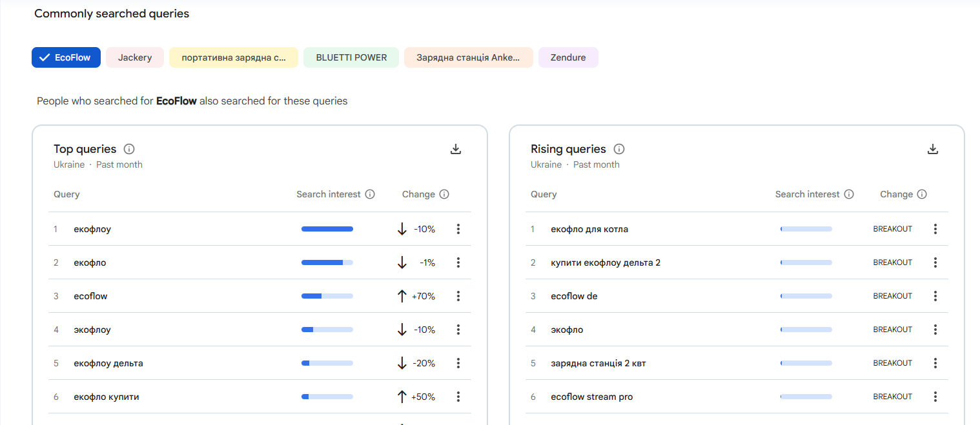980x425 pixels.
Task: Click the search interest bar for екофлоу
Action: [327, 229]
